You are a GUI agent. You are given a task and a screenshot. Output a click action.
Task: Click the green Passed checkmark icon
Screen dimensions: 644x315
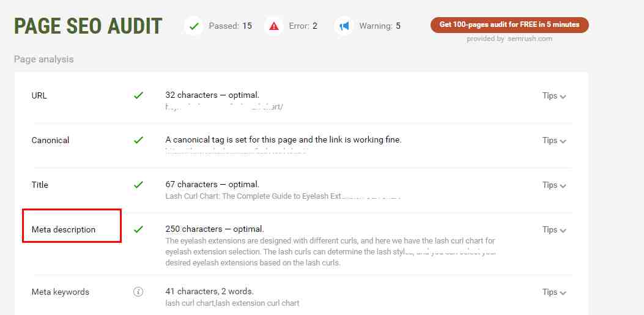click(x=194, y=26)
